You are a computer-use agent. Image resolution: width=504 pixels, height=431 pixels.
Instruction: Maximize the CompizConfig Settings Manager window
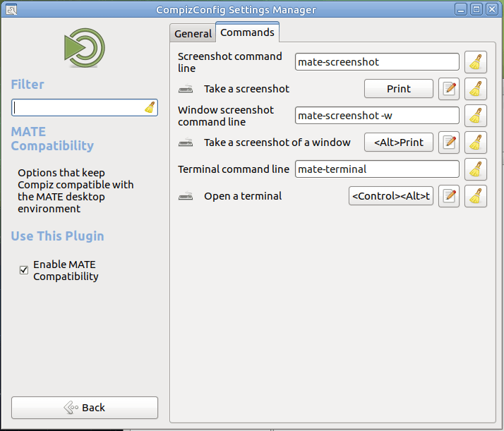click(x=476, y=10)
